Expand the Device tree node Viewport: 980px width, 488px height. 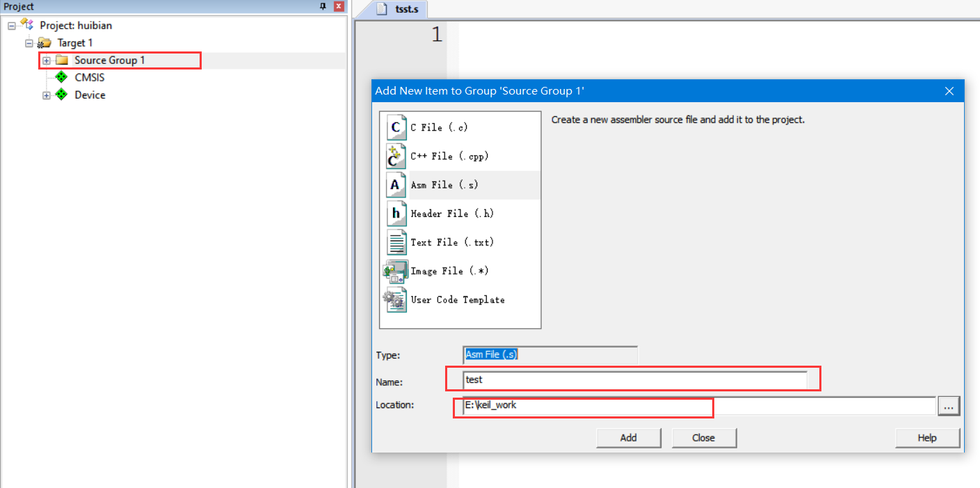click(x=47, y=95)
